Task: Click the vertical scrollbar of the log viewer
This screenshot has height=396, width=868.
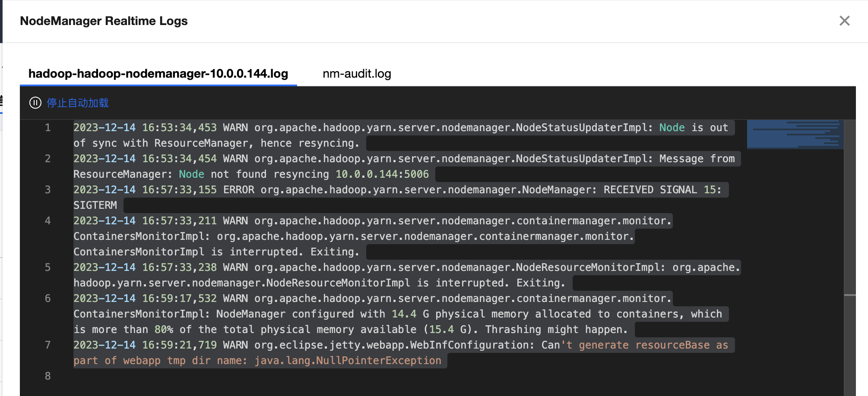Action: coord(850,258)
